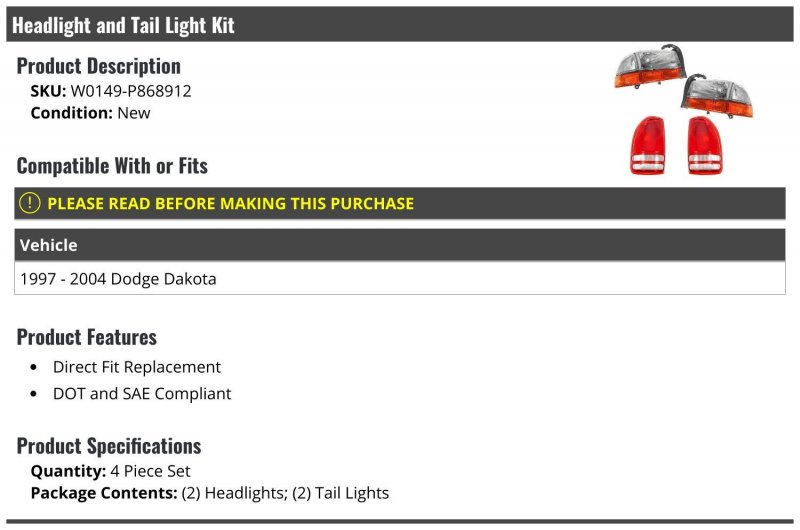Click the bullet before Direct Fit Replacement
This screenshot has width=800, height=530.
[x=34, y=367]
